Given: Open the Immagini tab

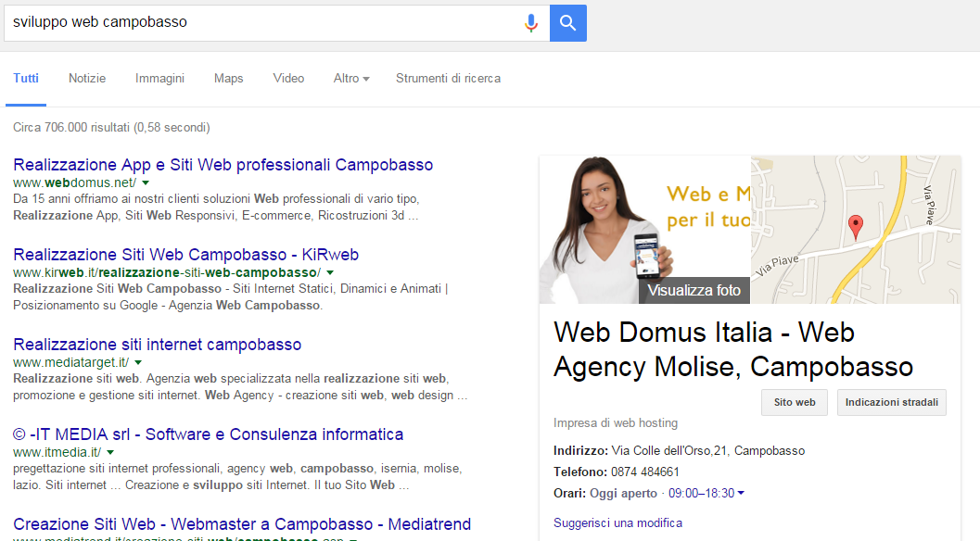Looking at the screenshot, I should [x=160, y=79].
